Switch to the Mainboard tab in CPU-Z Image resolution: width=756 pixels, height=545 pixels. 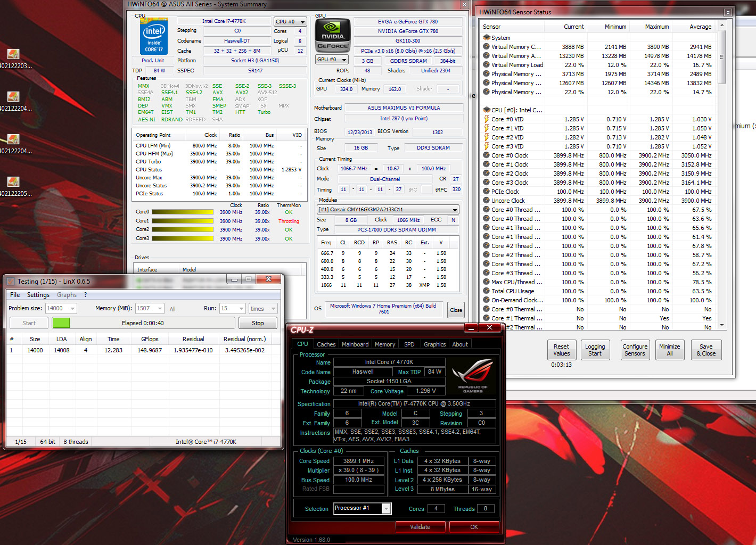click(355, 344)
